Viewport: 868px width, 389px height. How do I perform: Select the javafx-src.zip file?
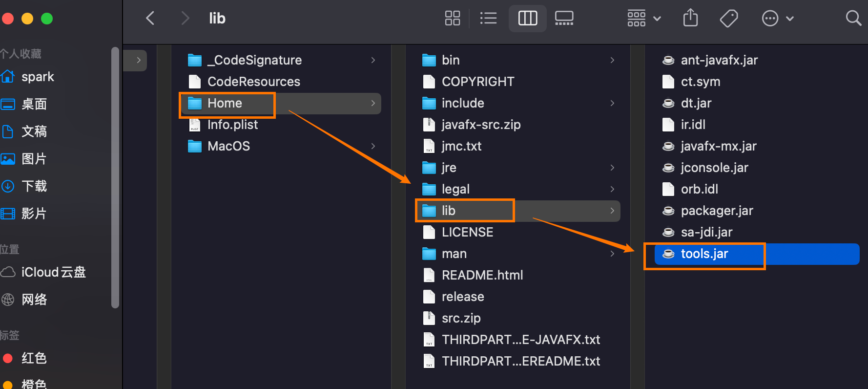click(x=480, y=125)
